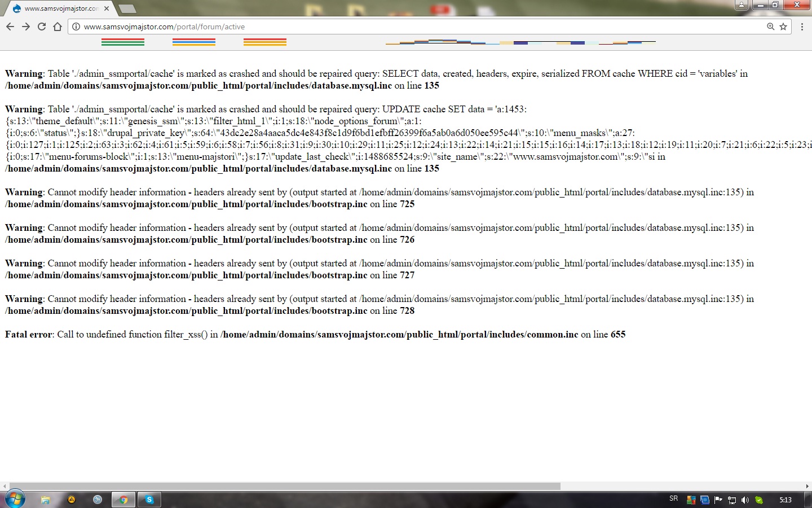
Task: Click the volume speaker tray icon
Action: pos(745,500)
